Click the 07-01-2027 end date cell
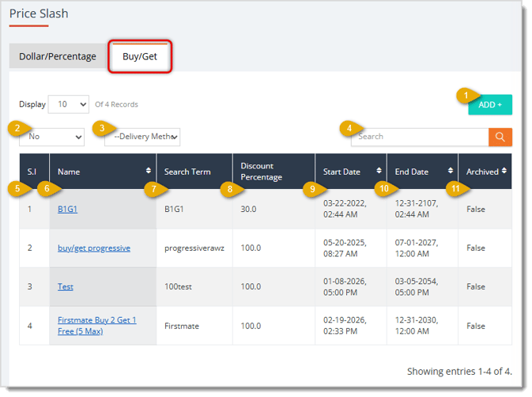This screenshot has height=397, width=532. (422, 248)
